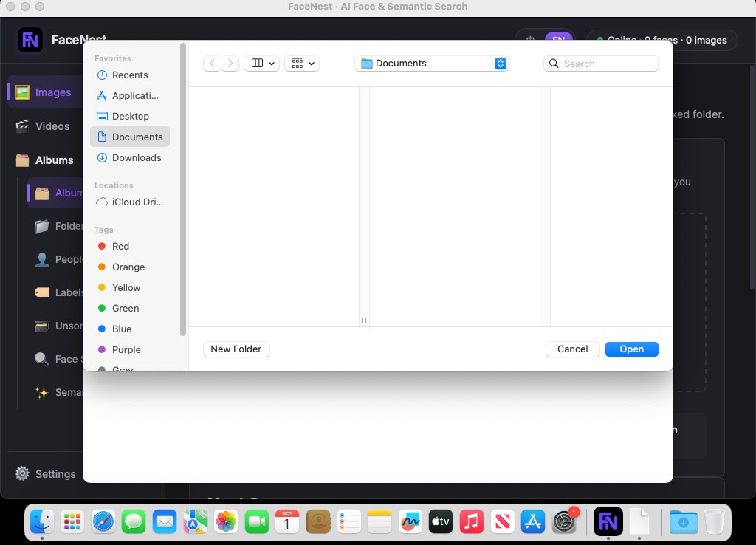This screenshot has width=756, height=545.
Task: Open the Videos section in FaceNest
Action: pos(44,126)
